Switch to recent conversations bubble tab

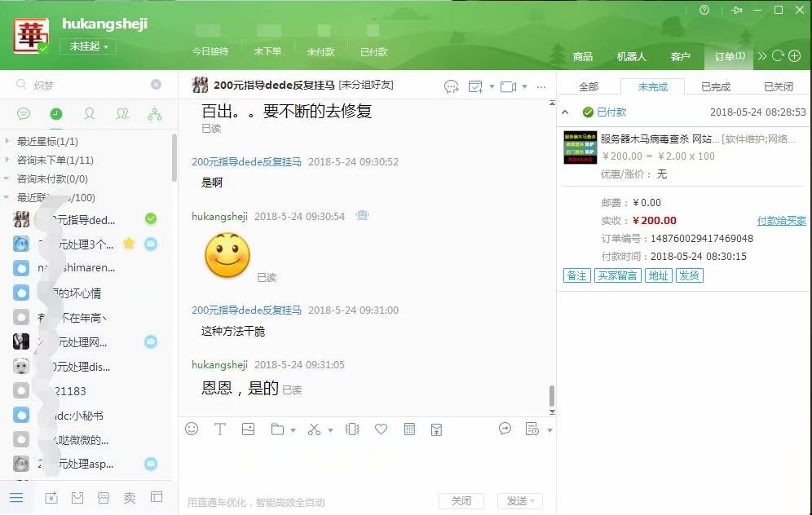pyautogui.click(x=24, y=114)
